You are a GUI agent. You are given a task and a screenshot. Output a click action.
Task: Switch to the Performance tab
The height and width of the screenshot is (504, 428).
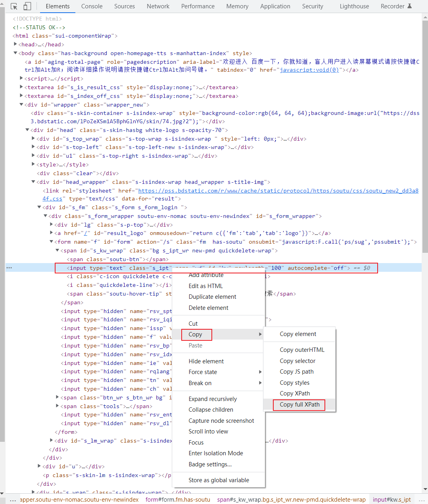coord(198,6)
